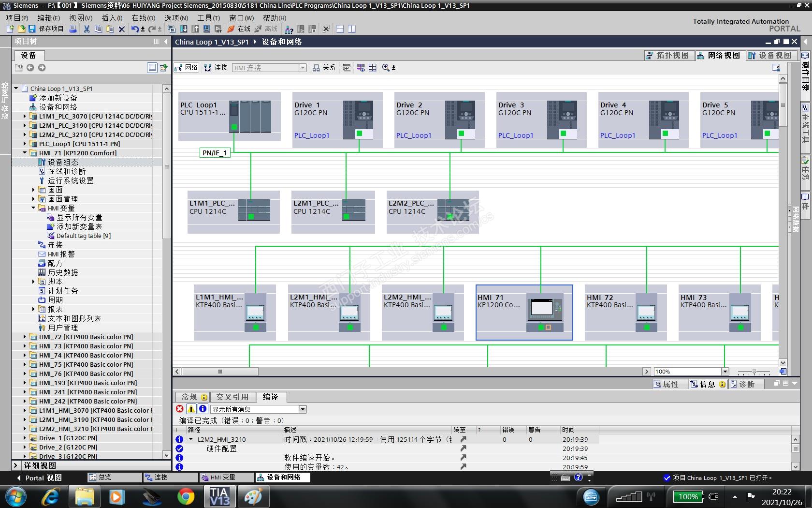This screenshot has width=812, height=508.
Task: Open Chrome from the Windows taskbar
Action: tap(186, 496)
